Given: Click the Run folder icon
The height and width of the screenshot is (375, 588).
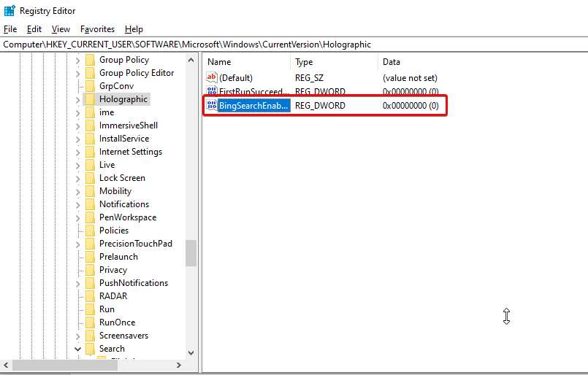Looking at the screenshot, I should click(x=90, y=309).
